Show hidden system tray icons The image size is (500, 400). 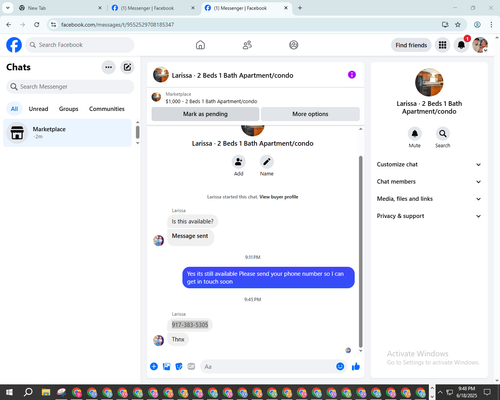coord(440,392)
